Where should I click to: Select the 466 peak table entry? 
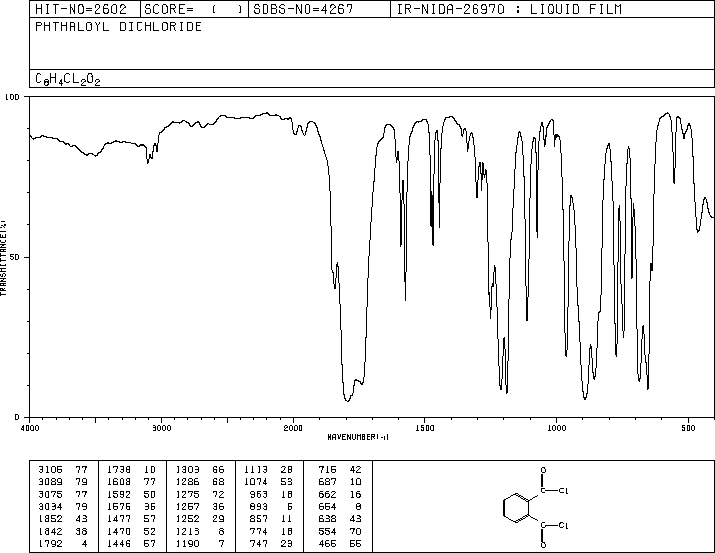(340, 543)
